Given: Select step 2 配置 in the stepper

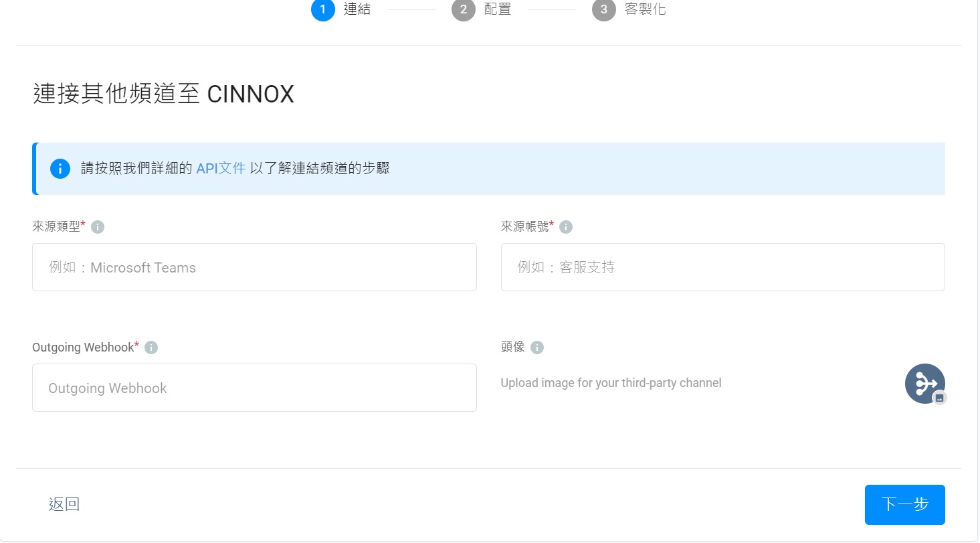Looking at the screenshot, I should click(482, 9).
